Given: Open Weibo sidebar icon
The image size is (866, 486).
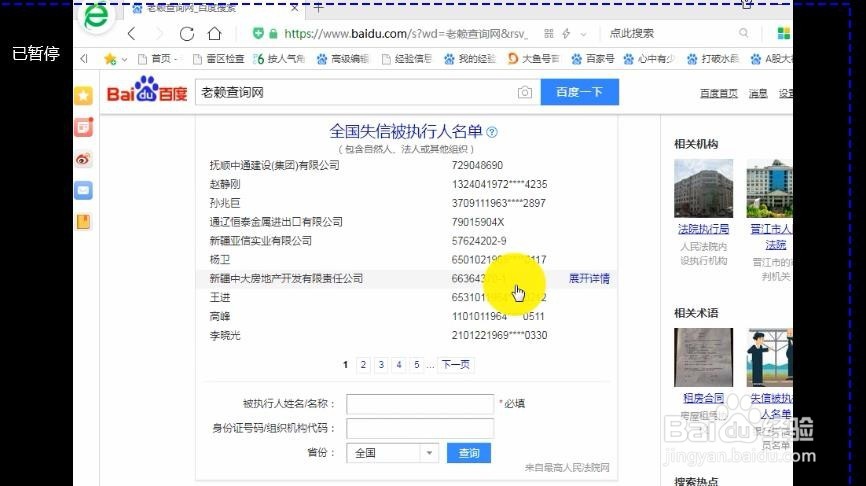Looking at the screenshot, I should point(83,159).
